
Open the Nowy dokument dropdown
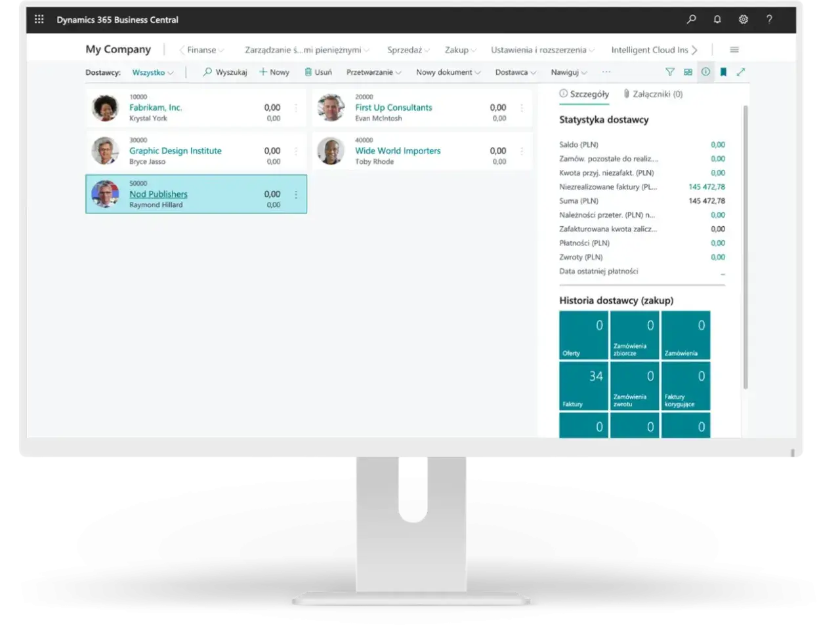448,72
